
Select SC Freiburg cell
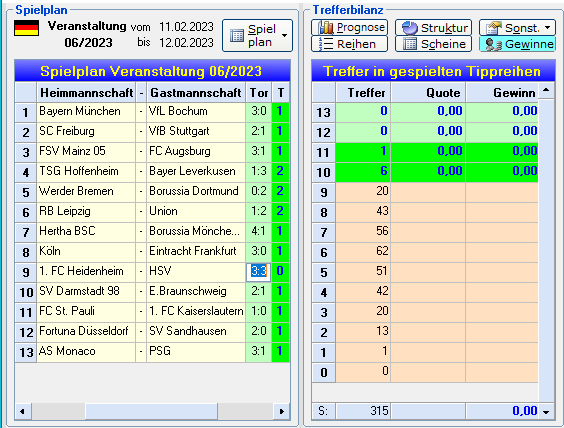coord(86,131)
